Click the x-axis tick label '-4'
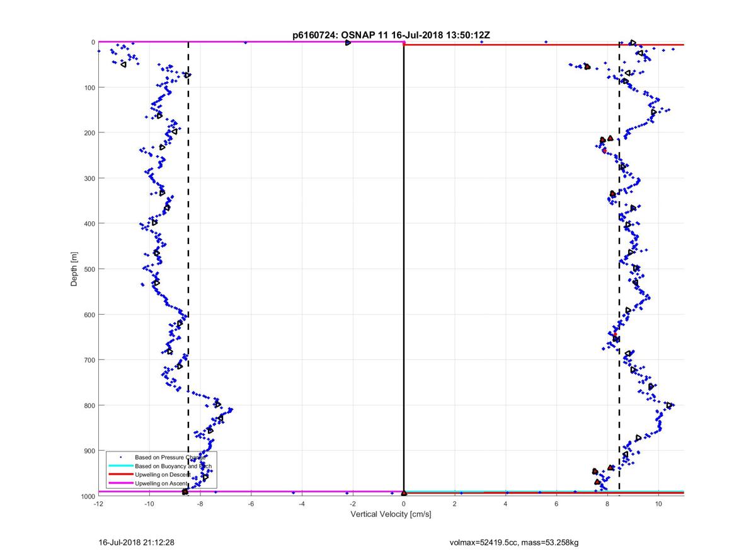This screenshot has height=558, width=756. pyautogui.click(x=302, y=504)
